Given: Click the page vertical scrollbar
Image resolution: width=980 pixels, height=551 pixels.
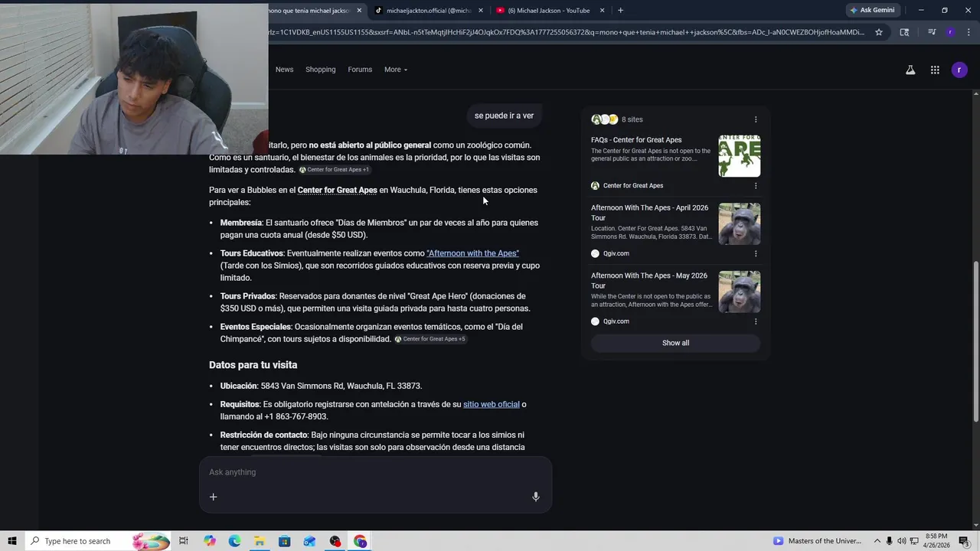Looking at the screenshot, I should pos(975,341).
